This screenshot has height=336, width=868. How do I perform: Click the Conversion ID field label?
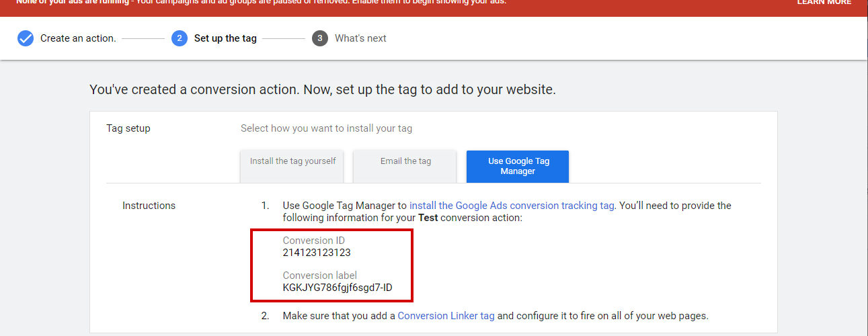click(x=313, y=241)
